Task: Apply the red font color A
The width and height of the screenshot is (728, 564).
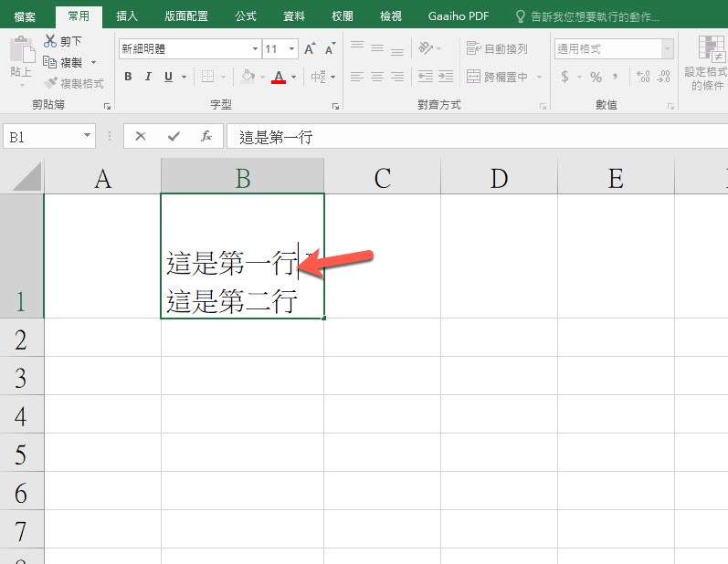Action: coord(279,77)
